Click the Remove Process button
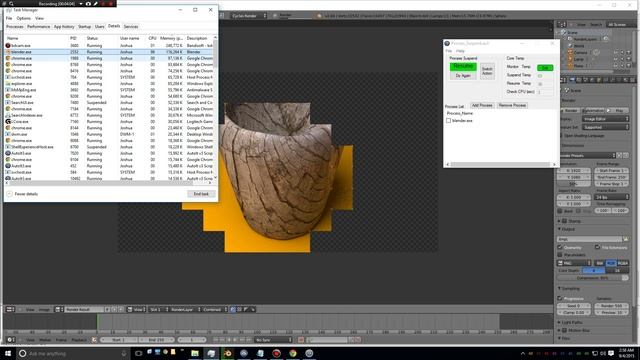The height and width of the screenshot is (360, 640). 512,105
